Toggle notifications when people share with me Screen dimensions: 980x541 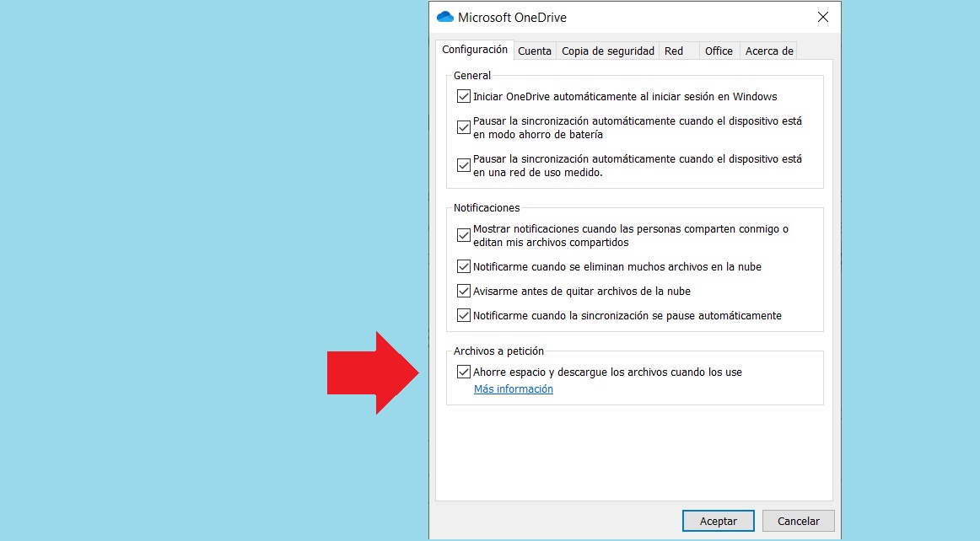click(464, 235)
